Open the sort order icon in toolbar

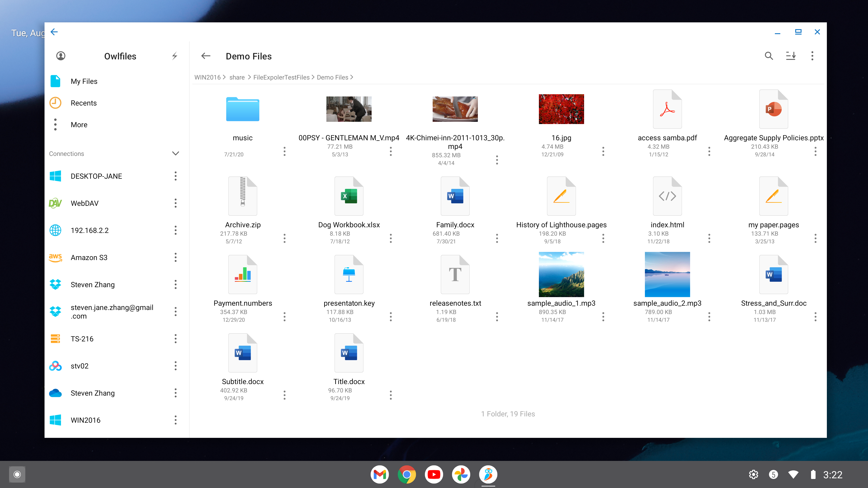click(790, 56)
